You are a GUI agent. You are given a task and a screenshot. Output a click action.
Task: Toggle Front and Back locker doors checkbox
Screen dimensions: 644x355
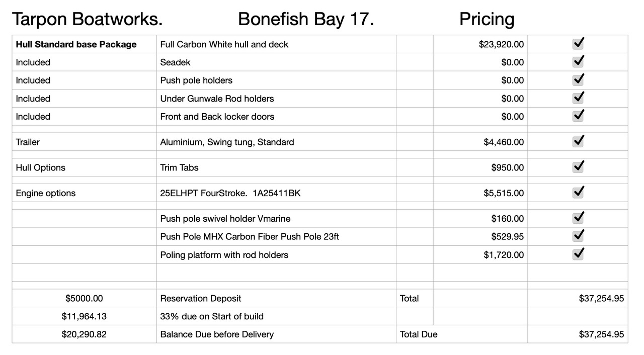pyautogui.click(x=578, y=116)
